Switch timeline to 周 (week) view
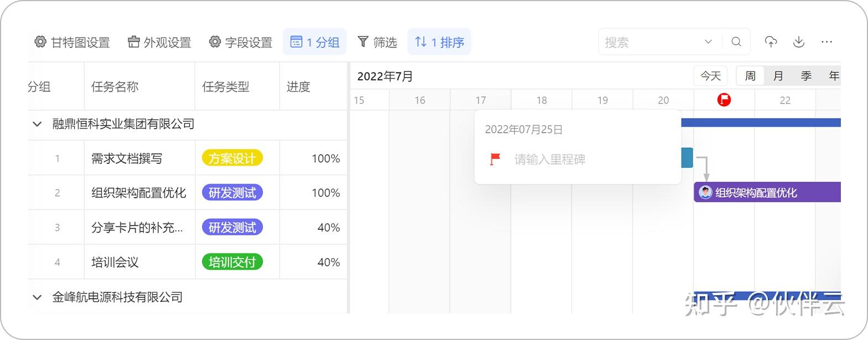 tap(750, 76)
